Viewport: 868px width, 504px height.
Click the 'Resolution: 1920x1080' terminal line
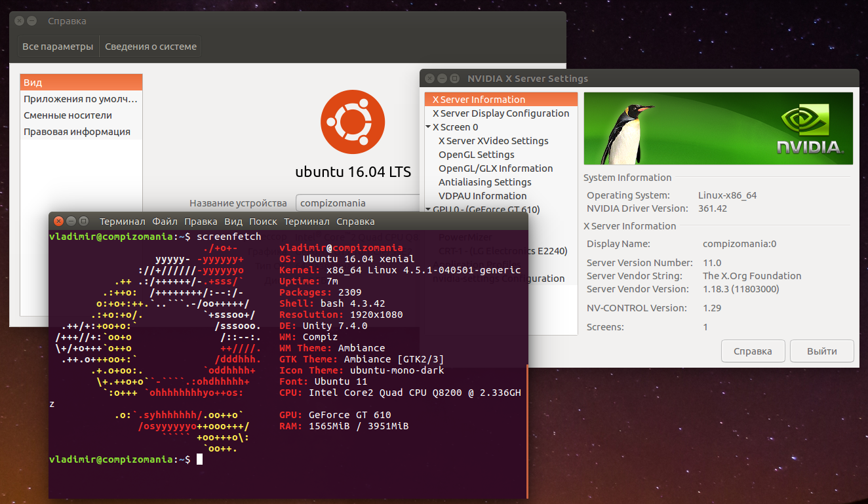(x=341, y=315)
